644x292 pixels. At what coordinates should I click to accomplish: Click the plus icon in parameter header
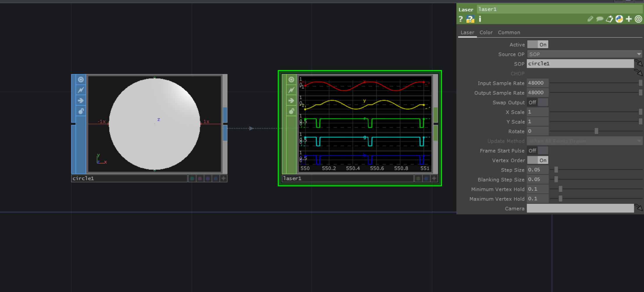click(x=629, y=19)
